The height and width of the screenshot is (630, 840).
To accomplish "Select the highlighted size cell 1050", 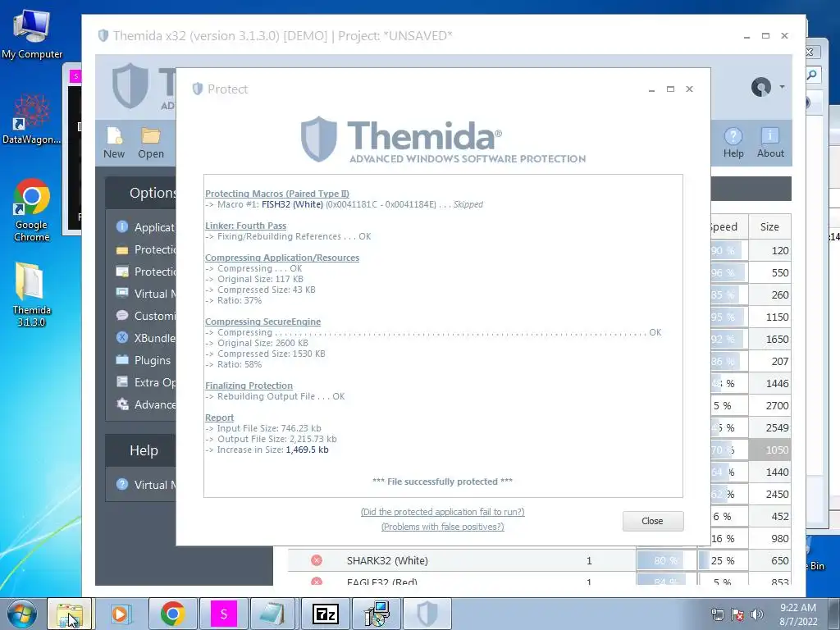I will 769,450.
